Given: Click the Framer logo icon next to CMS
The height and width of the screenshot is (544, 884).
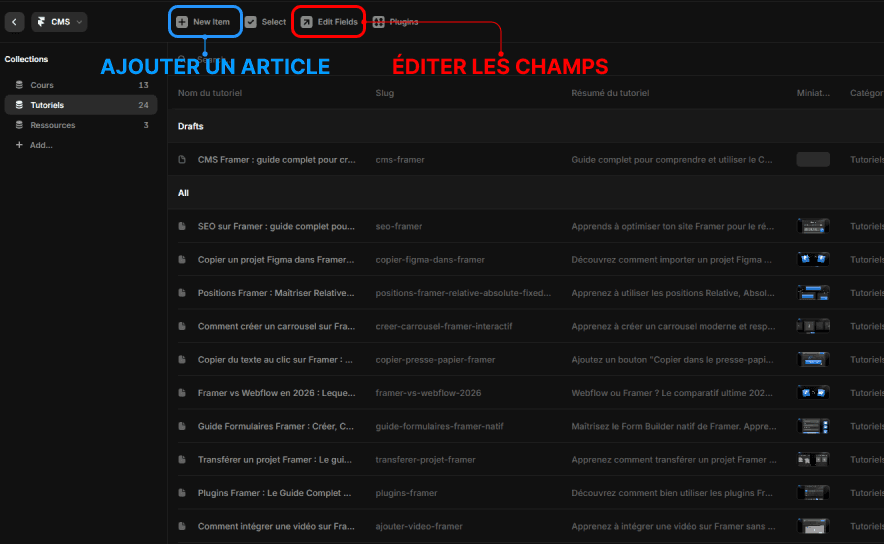Looking at the screenshot, I should [x=41, y=22].
